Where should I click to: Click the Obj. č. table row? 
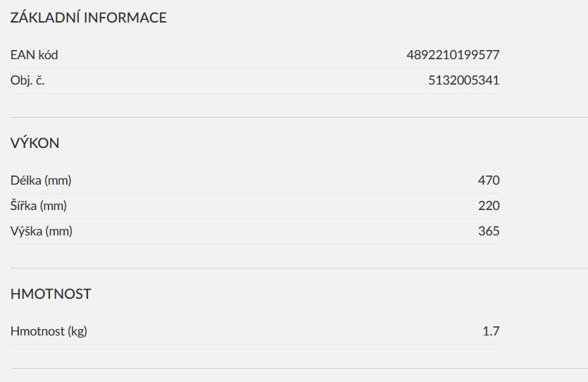click(255, 80)
